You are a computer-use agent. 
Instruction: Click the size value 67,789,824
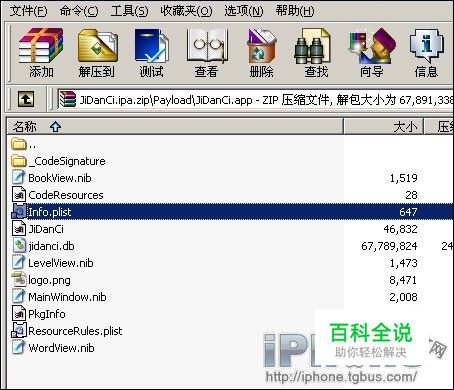[389, 246]
